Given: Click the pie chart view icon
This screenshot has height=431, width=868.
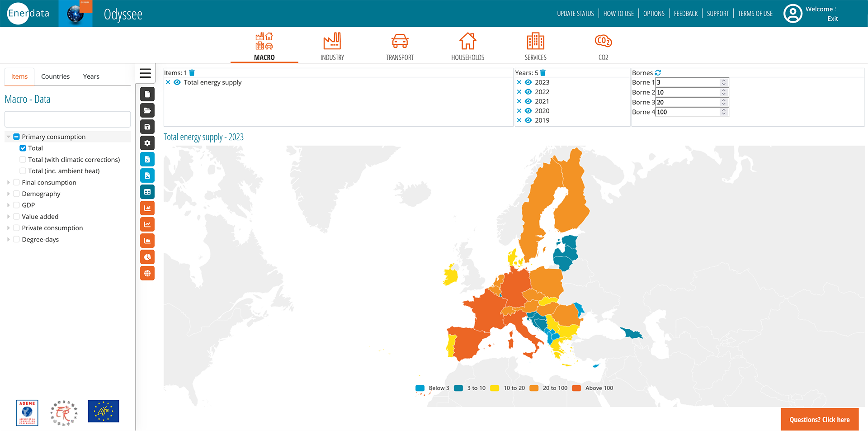Looking at the screenshot, I should click(x=147, y=257).
